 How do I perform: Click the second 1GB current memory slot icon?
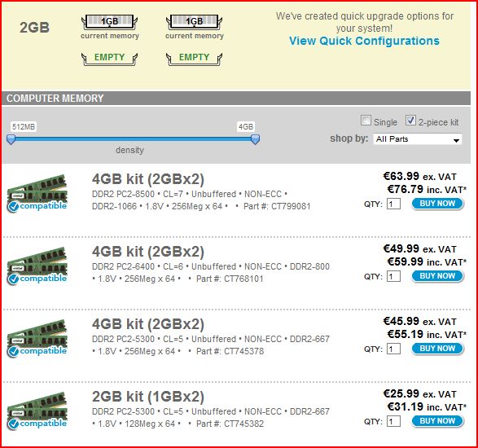pyautogui.click(x=194, y=22)
